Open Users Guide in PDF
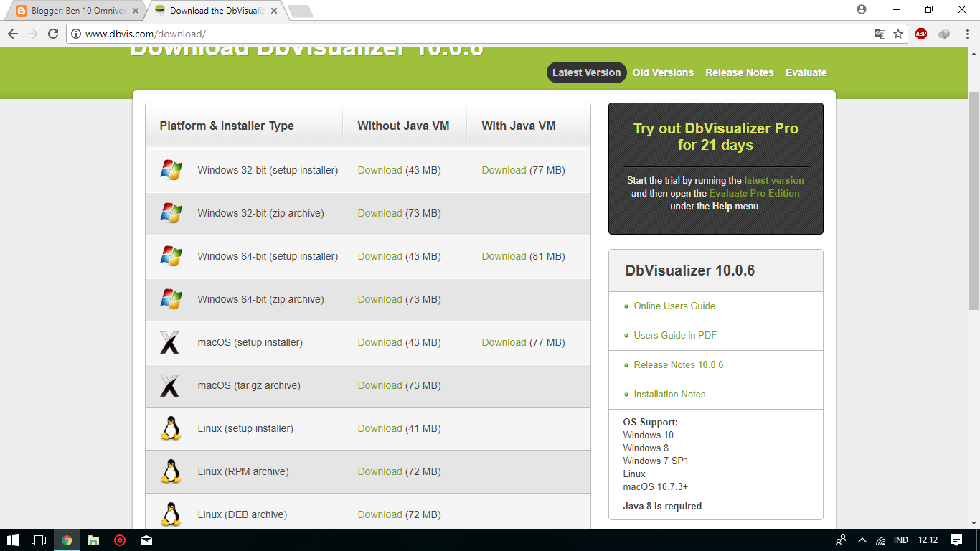The width and height of the screenshot is (980, 551). (x=675, y=335)
